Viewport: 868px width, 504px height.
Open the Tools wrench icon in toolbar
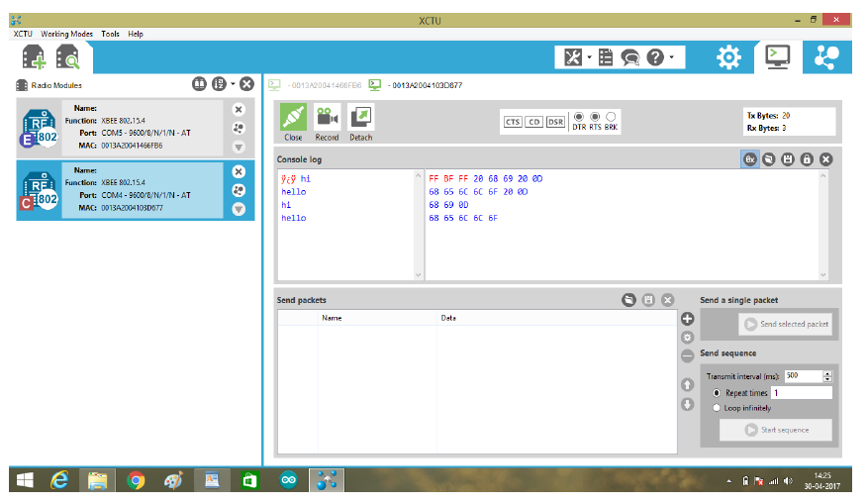(x=573, y=57)
